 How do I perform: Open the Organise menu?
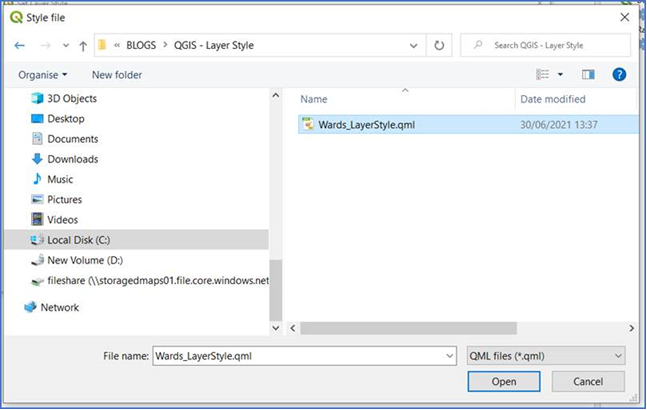tap(43, 75)
